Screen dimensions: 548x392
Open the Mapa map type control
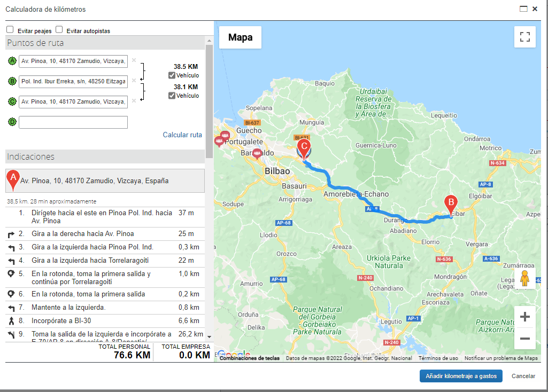point(240,37)
